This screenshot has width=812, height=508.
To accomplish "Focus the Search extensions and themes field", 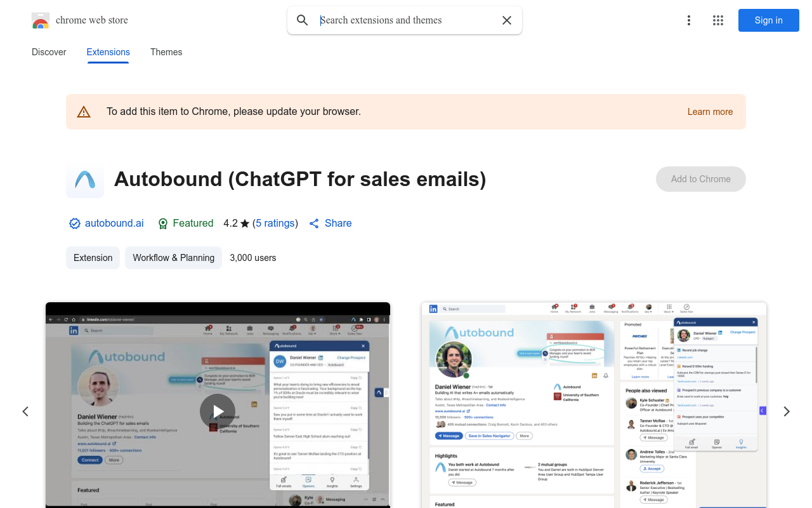I will pos(405,20).
